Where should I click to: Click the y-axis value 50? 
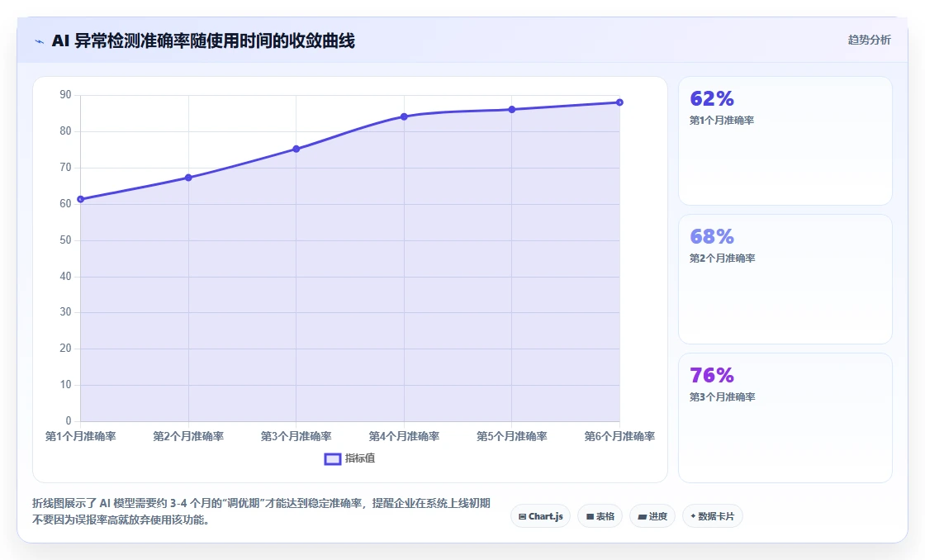pyautogui.click(x=65, y=240)
